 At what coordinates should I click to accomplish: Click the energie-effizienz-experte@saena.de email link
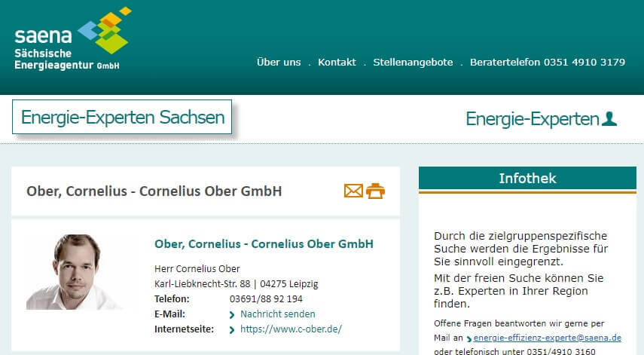pos(547,338)
